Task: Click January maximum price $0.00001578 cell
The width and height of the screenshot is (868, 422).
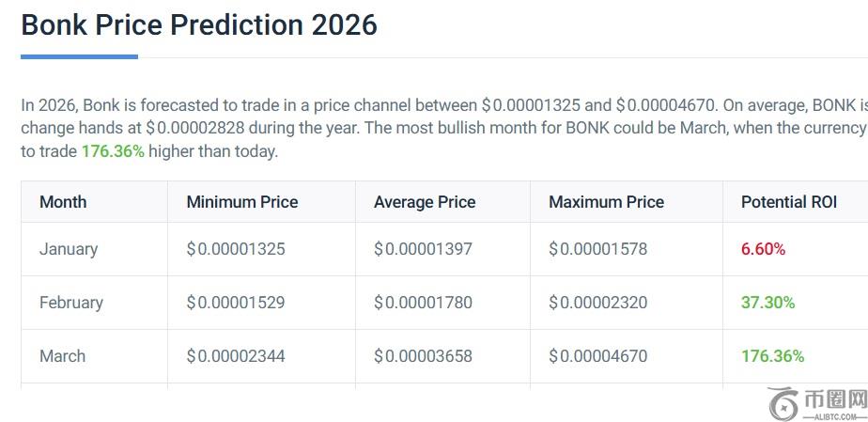Action: (x=598, y=249)
